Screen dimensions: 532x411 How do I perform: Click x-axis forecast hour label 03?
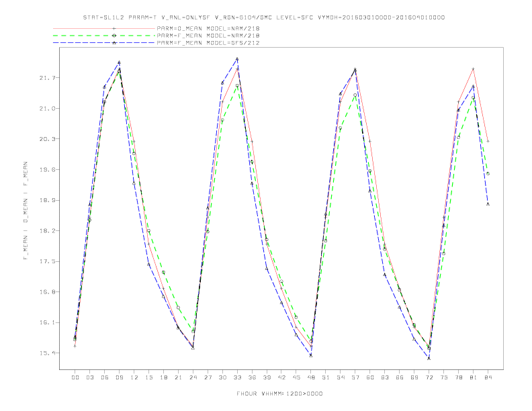coord(89,377)
